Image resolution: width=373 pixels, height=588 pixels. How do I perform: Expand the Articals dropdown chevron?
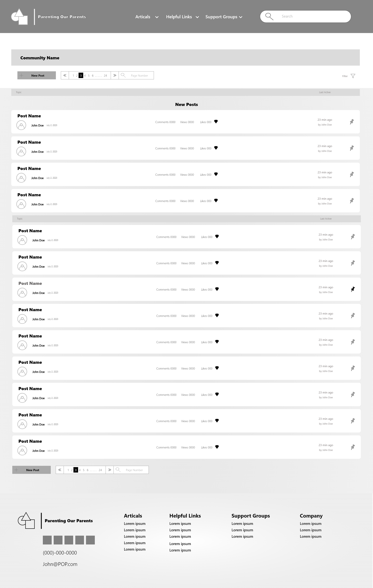point(157,17)
